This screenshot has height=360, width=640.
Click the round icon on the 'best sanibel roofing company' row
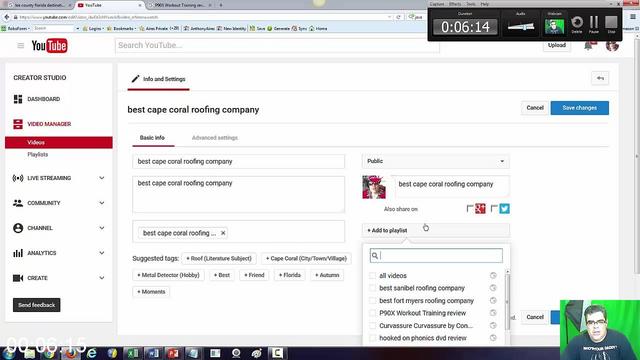[493, 288]
